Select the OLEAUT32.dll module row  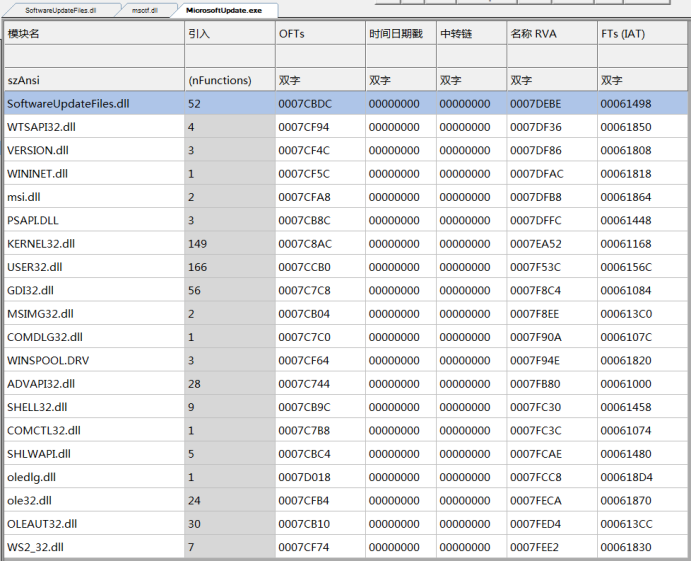346,524
